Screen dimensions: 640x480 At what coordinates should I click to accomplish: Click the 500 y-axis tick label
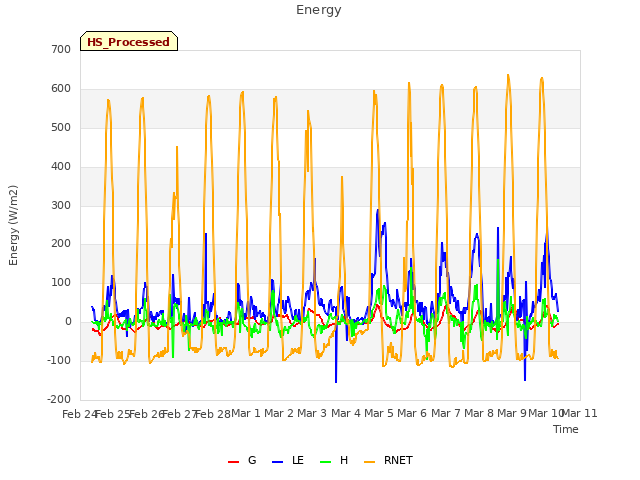[61, 127]
